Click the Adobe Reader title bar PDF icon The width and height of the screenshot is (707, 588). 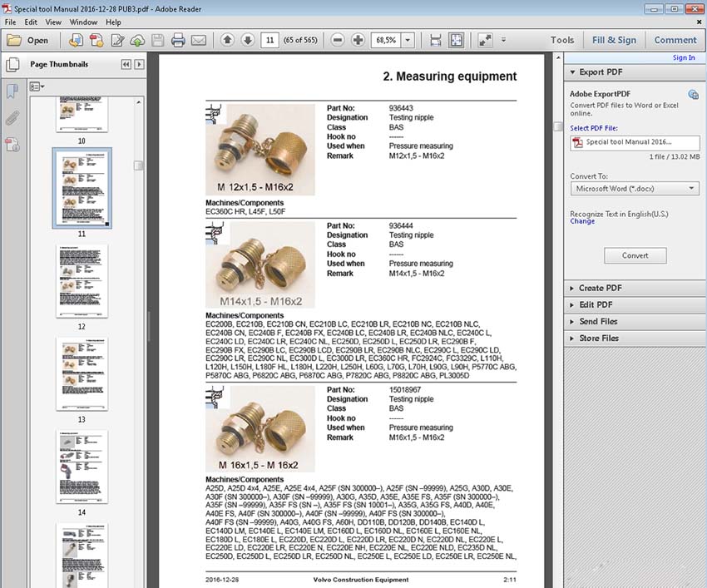coord(7,8)
